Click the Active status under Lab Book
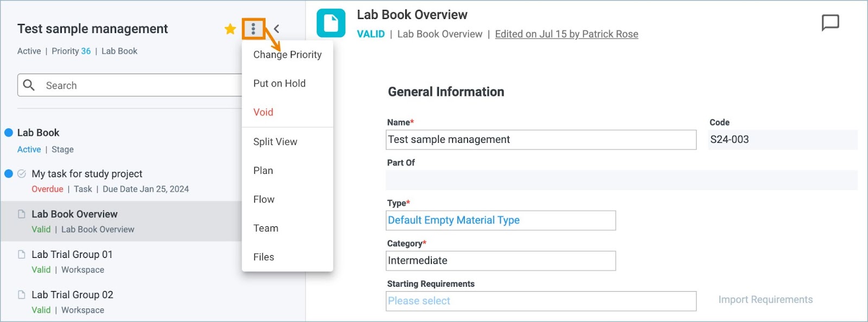 [x=29, y=149]
